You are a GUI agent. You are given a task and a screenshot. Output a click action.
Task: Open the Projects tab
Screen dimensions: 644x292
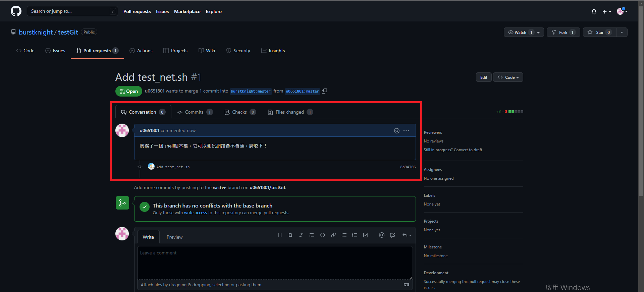point(175,51)
